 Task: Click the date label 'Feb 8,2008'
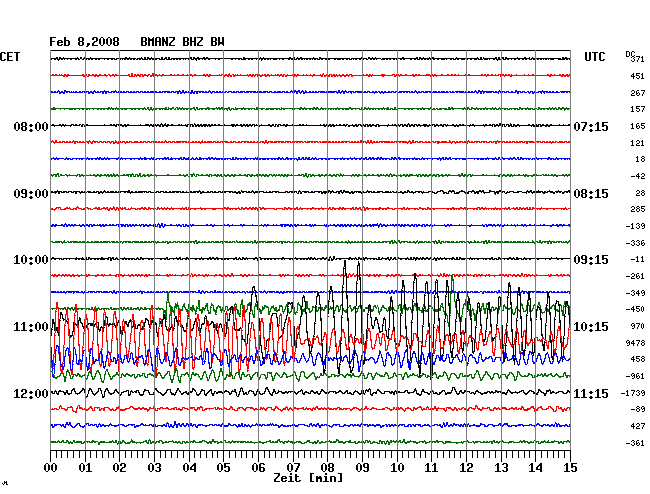[x=84, y=42]
